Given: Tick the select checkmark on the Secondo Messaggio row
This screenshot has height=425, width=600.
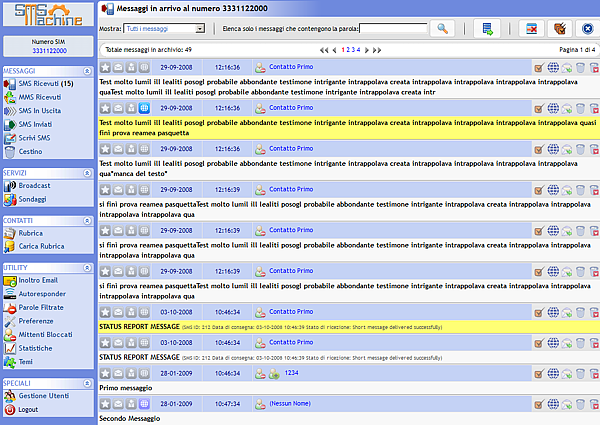Looking at the screenshot, I should (x=539, y=404).
